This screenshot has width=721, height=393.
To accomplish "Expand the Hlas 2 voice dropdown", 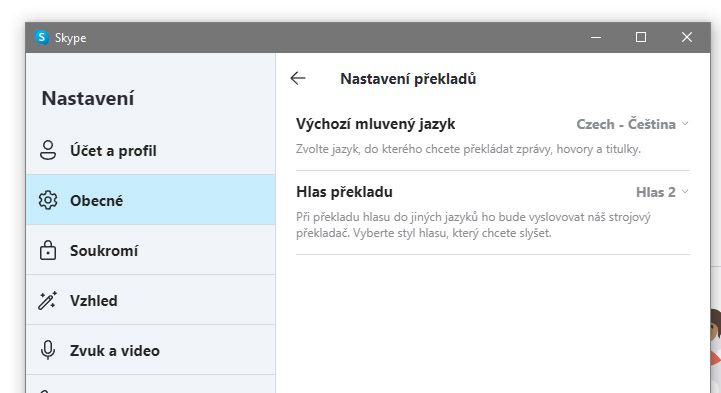I will click(662, 192).
